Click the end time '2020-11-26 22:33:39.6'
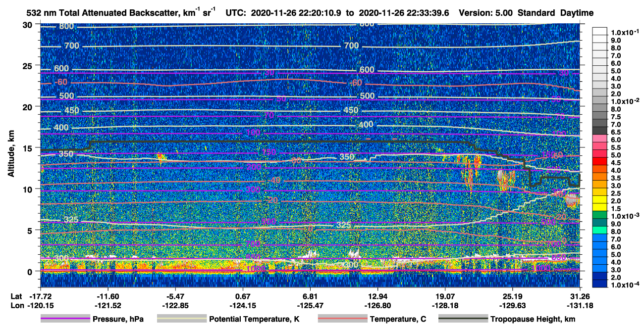644x330 pixels. 403,13
